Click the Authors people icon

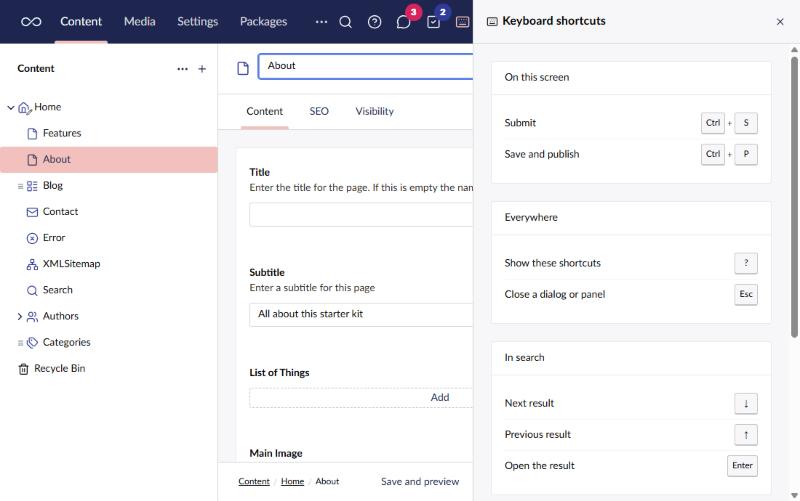32,316
